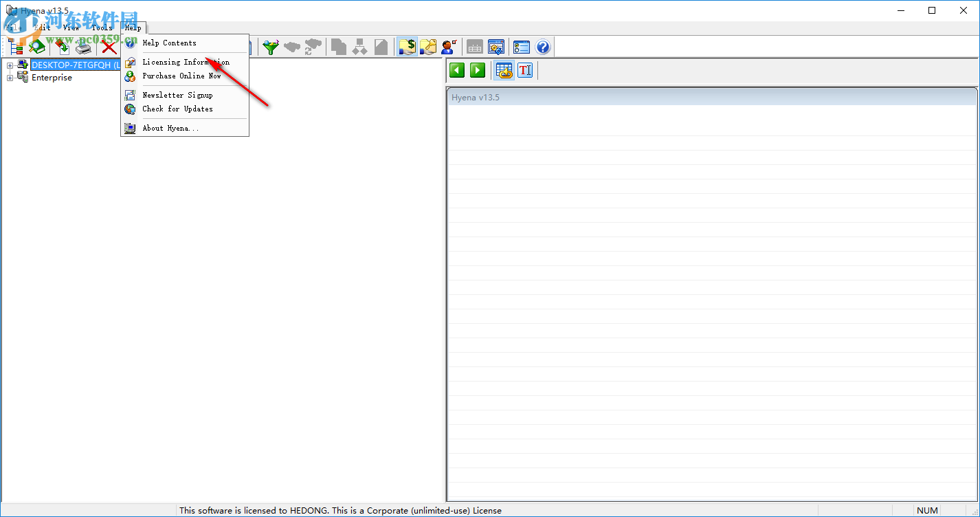Image resolution: width=980 pixels, height=517 pixels.
Task: Select the Enterprise tree item
Action: (52, 78)
